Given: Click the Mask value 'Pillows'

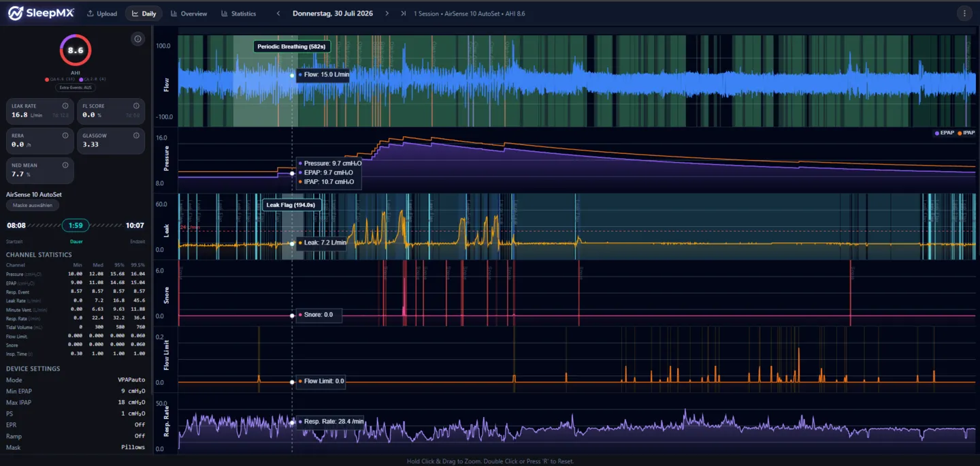Looking at the screenshot, I should 133,448.
